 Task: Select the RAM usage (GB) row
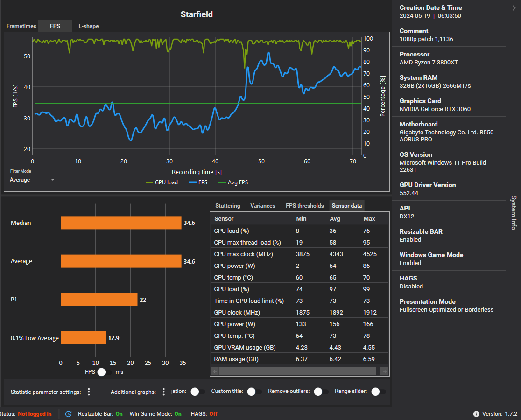[x=299, y=359]
